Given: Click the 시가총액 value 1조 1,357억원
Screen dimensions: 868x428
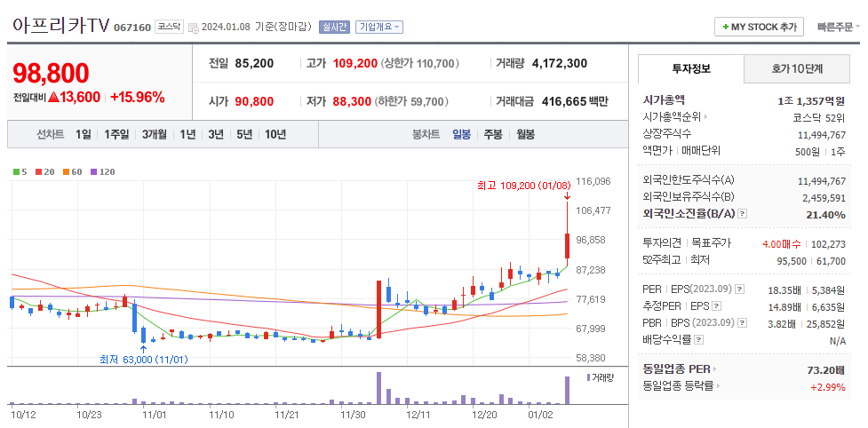Looking at the screenshot, I should (811, 100).
